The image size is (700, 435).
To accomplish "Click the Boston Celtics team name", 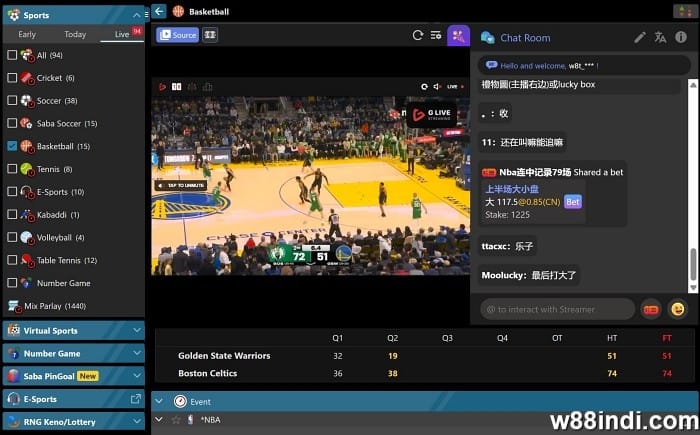I will point(208,373).
